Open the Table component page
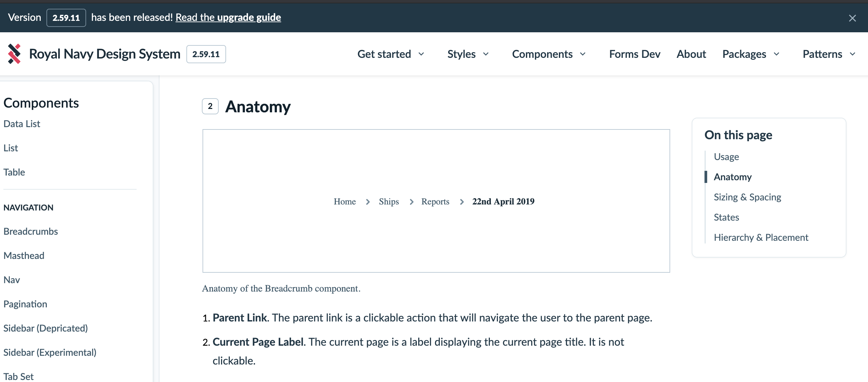 (x=14, y=172)
